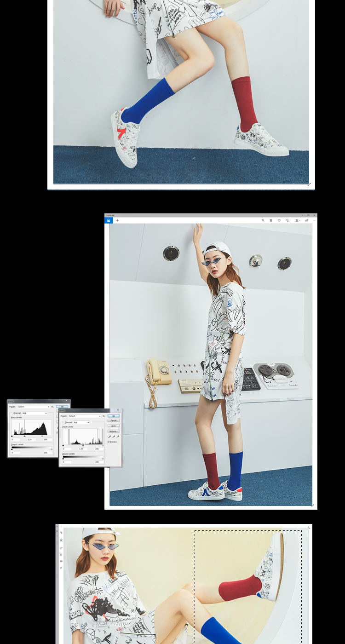Click the heart favorite icon in Photos toolbar

tap(279, 220)
